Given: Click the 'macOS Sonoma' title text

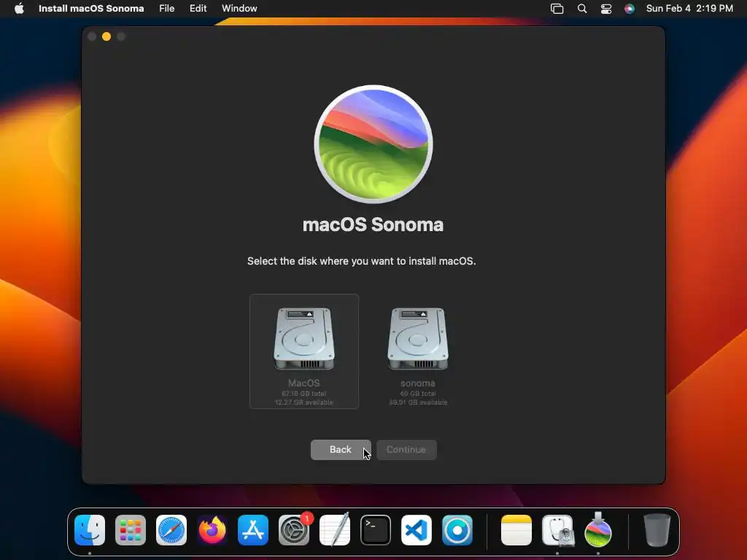Looking at the screenshot, I should pyautogui.click(x=373, y=225).
